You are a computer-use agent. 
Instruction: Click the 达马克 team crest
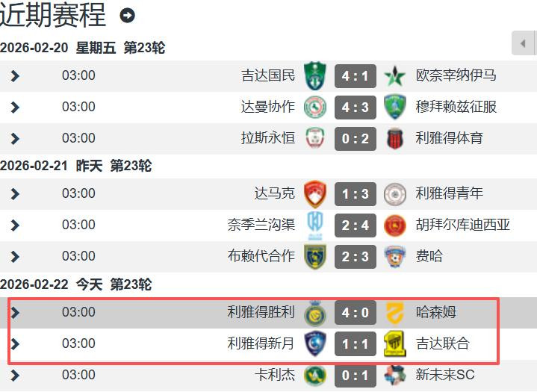[315, 193]
